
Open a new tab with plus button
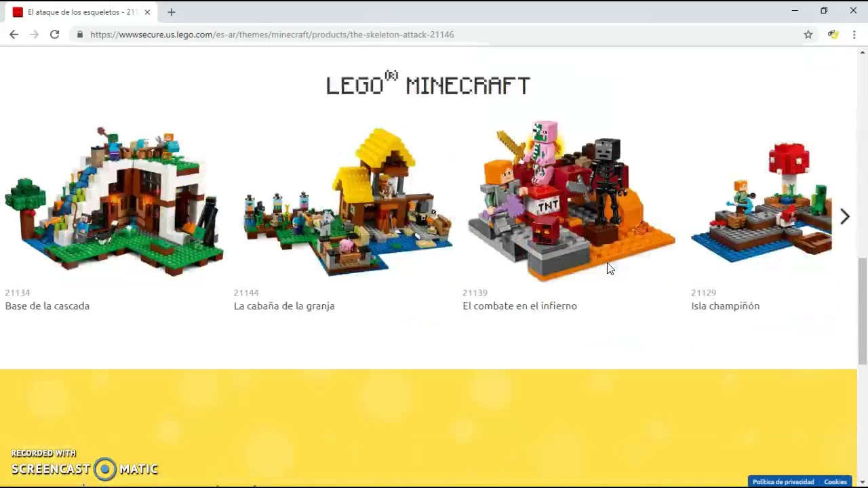172,12
